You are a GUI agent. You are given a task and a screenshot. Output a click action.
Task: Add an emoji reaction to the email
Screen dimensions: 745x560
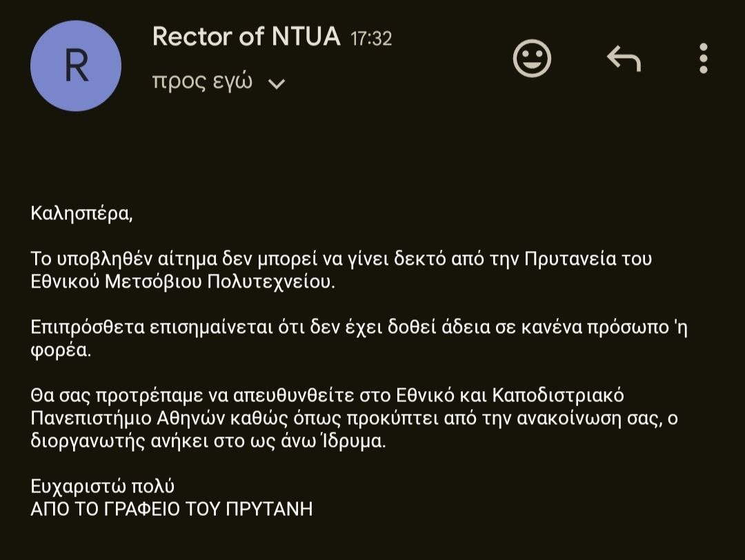click(532, 59)
